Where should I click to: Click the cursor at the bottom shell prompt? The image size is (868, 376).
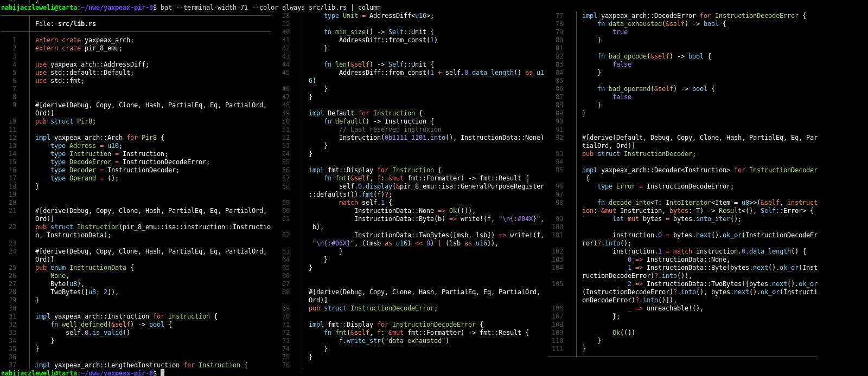[162, 373]
